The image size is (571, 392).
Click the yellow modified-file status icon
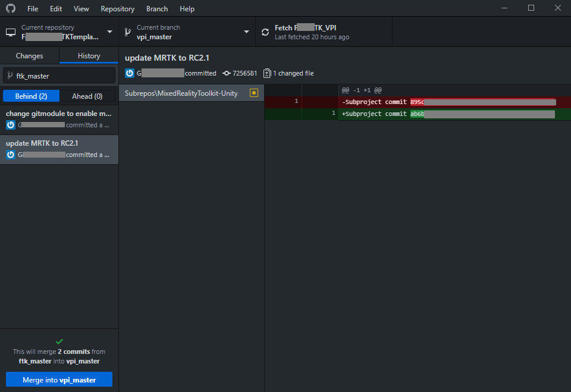click(253, 93)
